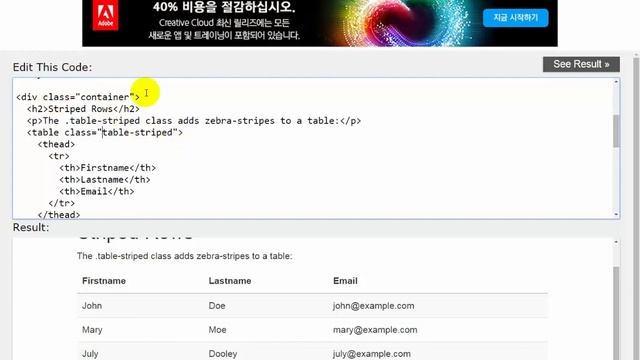The width and height of the screenshot is (640, 360).
Task: Click the page's main vertical scrollbar
Action: tap(636, 208)
